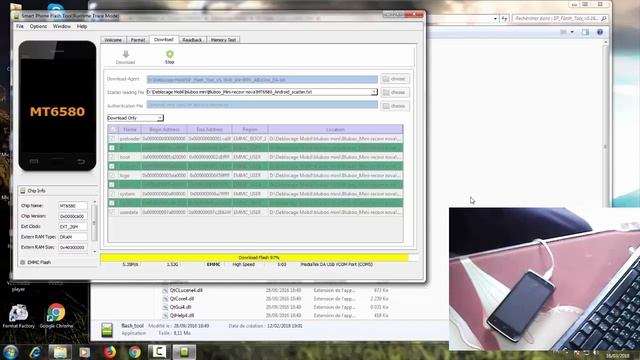Toggle checkbox in green row below boot

point(112,166)
